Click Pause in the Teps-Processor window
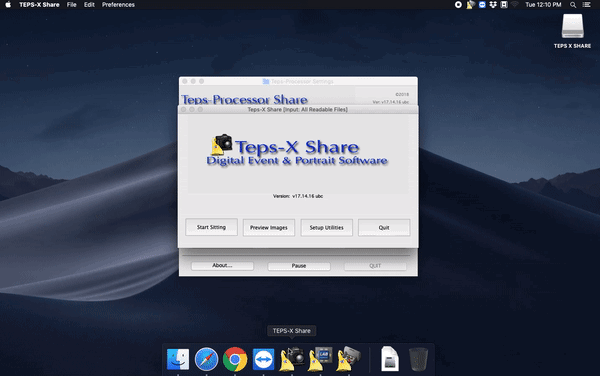Viewport: 600px width, 376px height. (x=298, y=266)
